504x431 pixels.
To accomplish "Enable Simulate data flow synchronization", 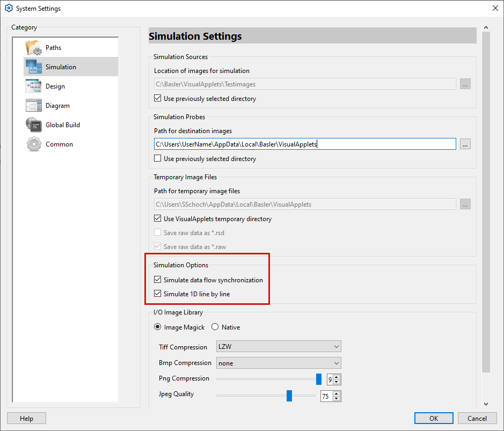I will (x=157, y=280).
